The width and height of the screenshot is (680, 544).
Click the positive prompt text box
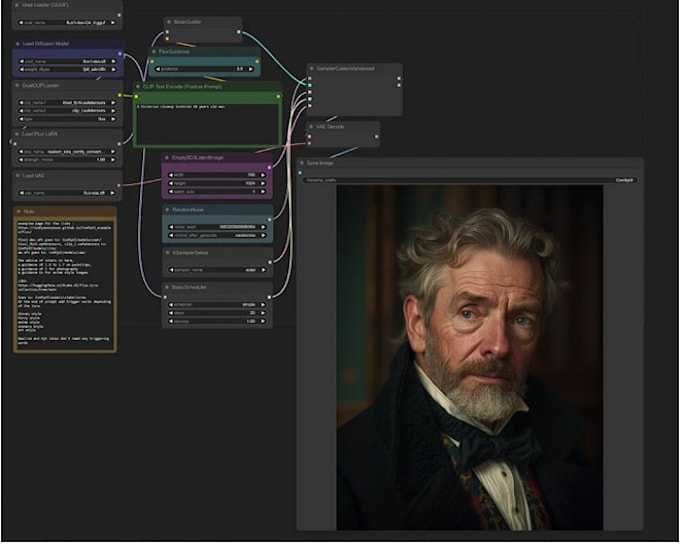pos(207,125)
